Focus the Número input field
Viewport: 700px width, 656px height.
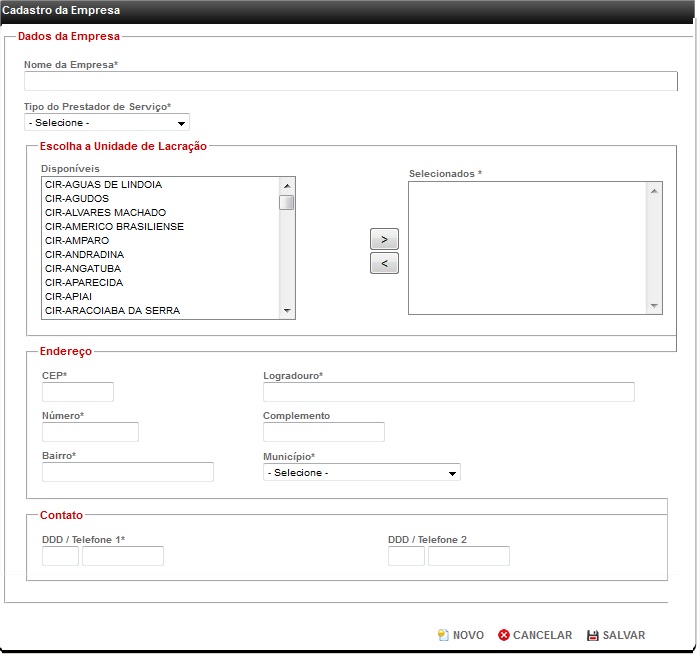tap(91, 434)
